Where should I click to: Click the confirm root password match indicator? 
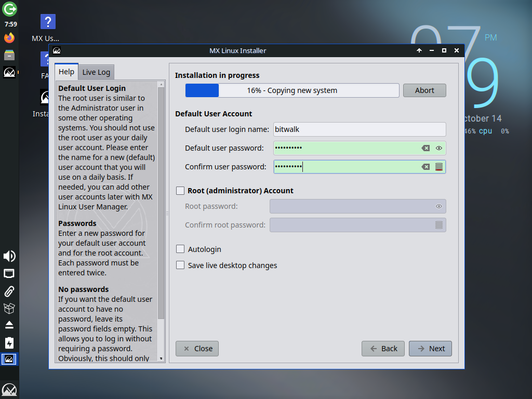pyautogui.click(x=438, y=225)
